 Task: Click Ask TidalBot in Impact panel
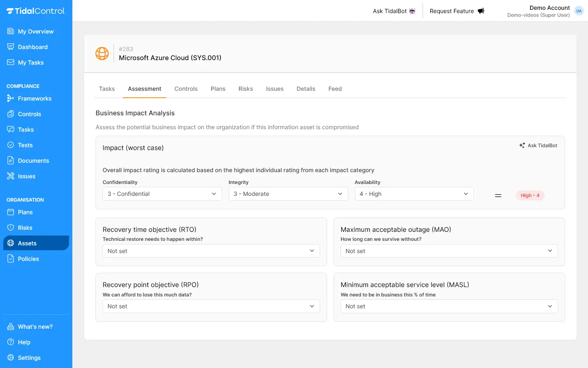click(538, 146)
